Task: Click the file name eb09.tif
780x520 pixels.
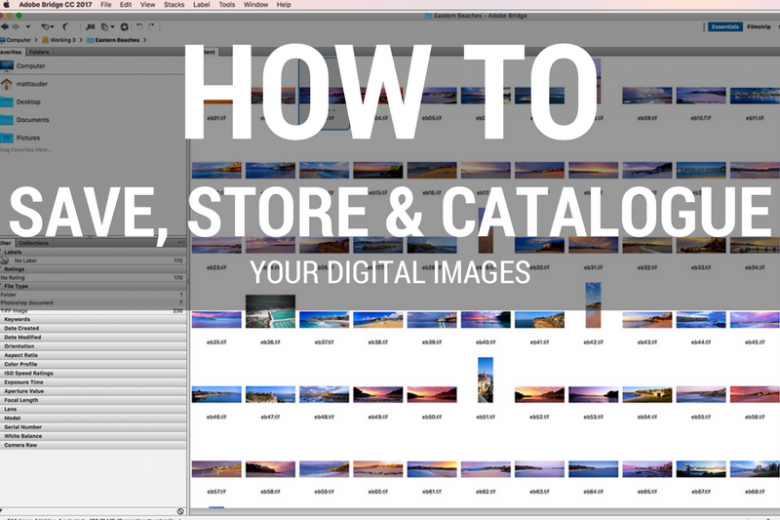Action: 647,118
